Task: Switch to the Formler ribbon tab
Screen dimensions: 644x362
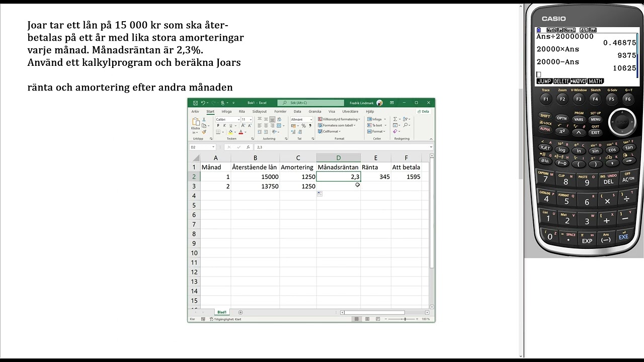Action: coord(280,111)
